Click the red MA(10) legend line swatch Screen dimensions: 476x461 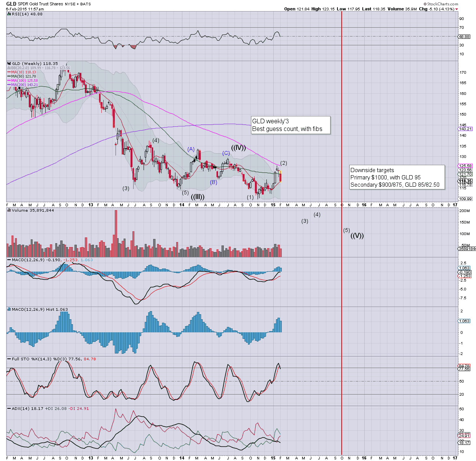click(x=9, y=72)
